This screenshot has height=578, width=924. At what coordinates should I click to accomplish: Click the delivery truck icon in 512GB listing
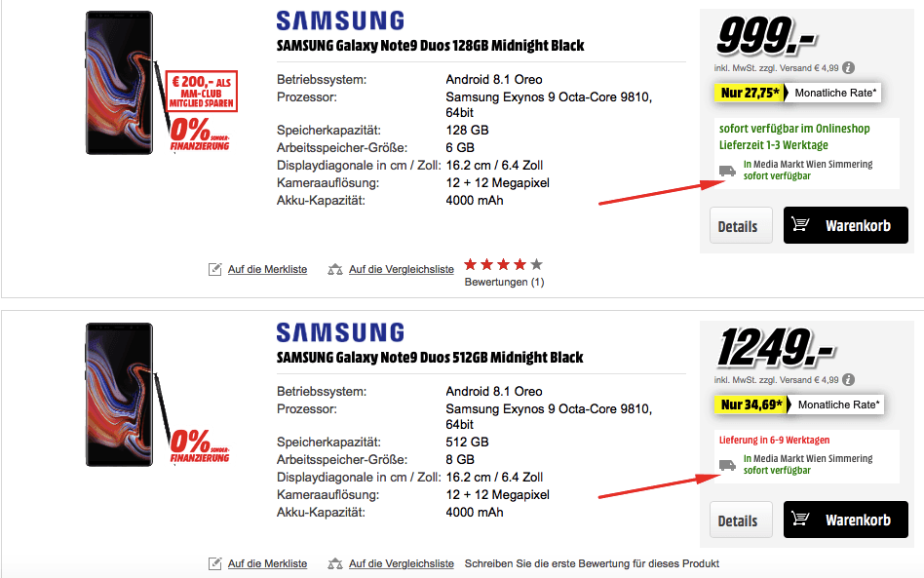pos(728,466)
